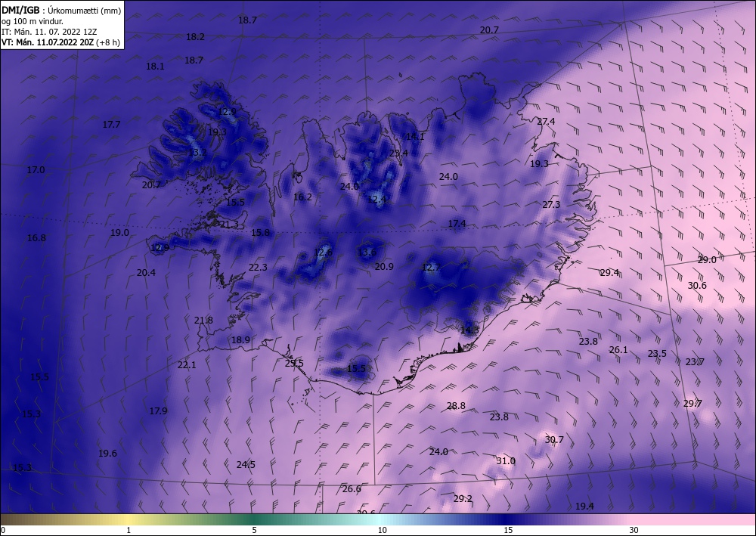Click the '(+8 h)' forecast offset text

pos(108,42)
